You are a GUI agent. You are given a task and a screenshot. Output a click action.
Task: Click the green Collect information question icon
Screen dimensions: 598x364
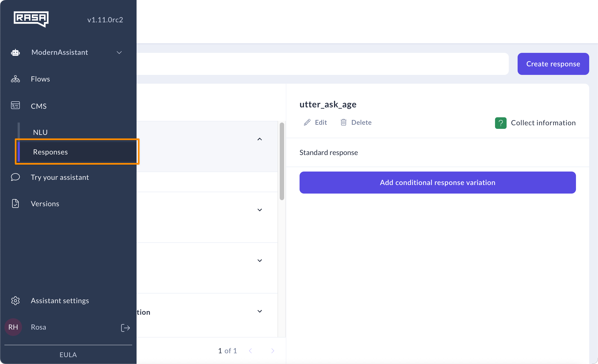(501, 123)
